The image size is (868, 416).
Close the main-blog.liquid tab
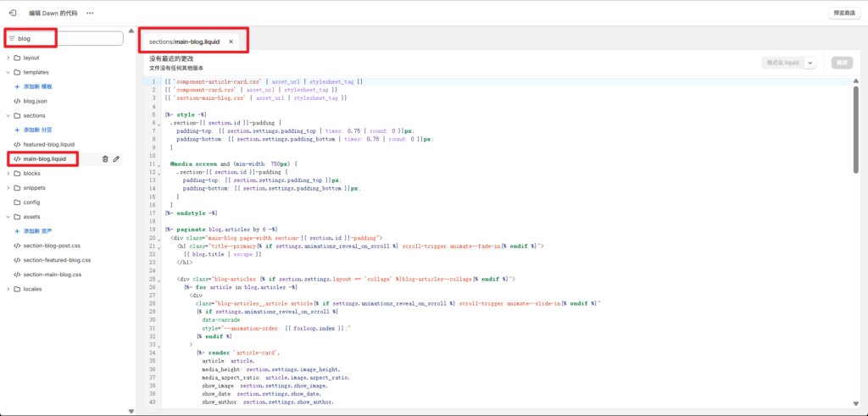click(x=231, y=42)
